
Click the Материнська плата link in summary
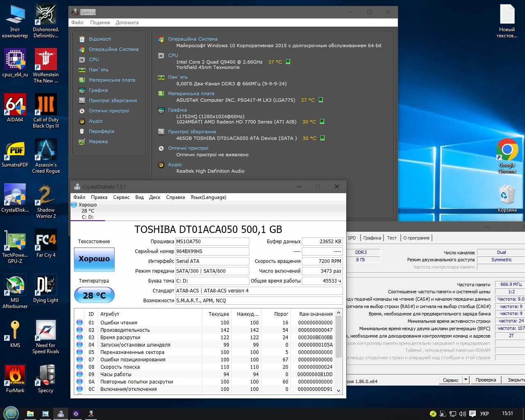click(x=191, y=94)
